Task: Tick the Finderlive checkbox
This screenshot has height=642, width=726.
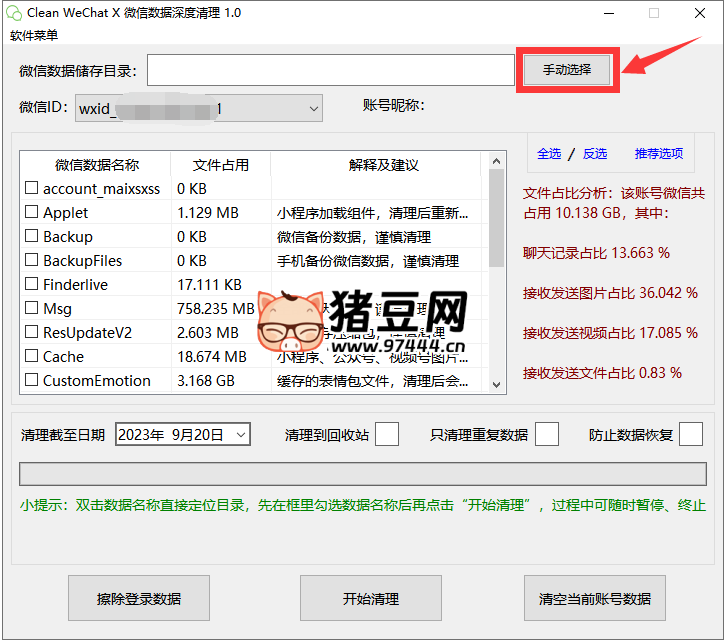Action: tap(31, 284)
